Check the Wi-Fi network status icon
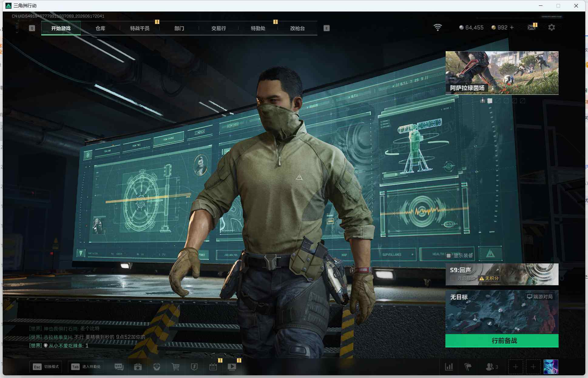The height and width of the screenshot is (378, 588). coord(438,27)
